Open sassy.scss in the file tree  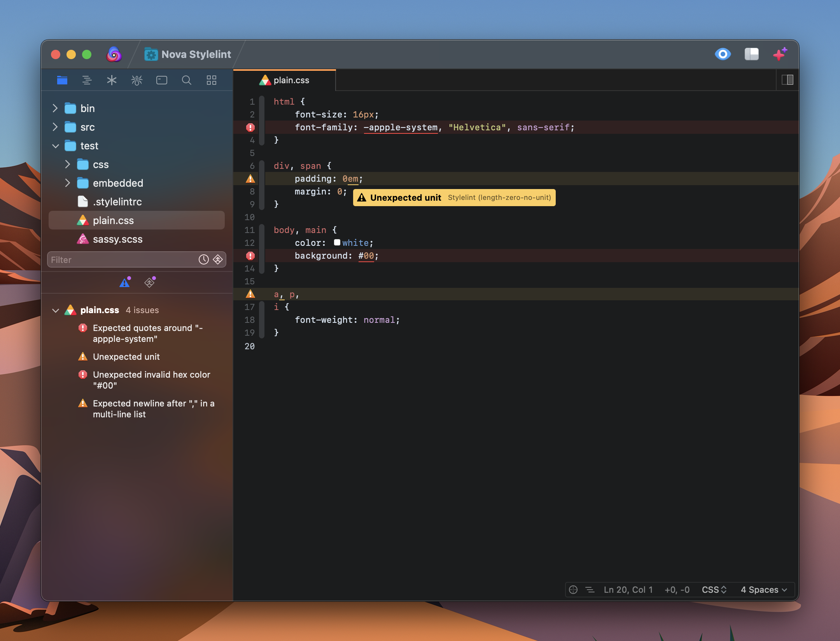click(x=117, y=239)
